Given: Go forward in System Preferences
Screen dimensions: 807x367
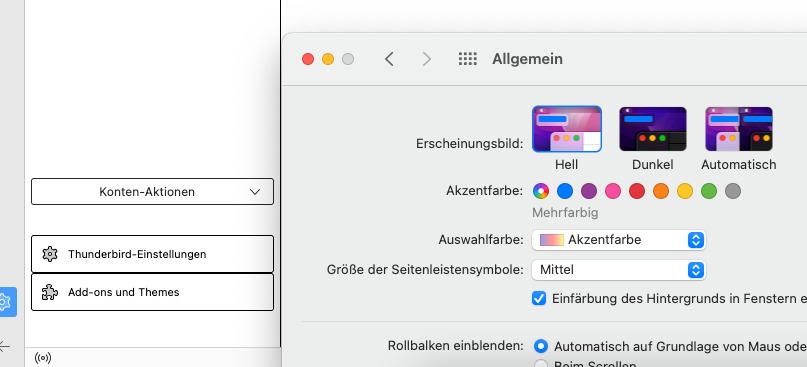Looking at the screenshot, I should pos(426,59).
